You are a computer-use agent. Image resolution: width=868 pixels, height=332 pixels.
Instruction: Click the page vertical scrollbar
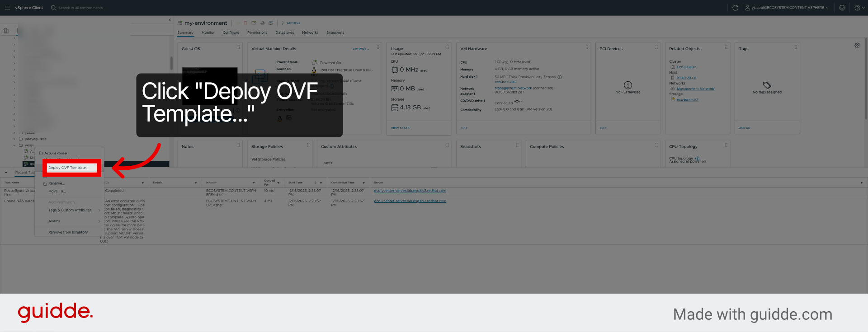(866, 79)
